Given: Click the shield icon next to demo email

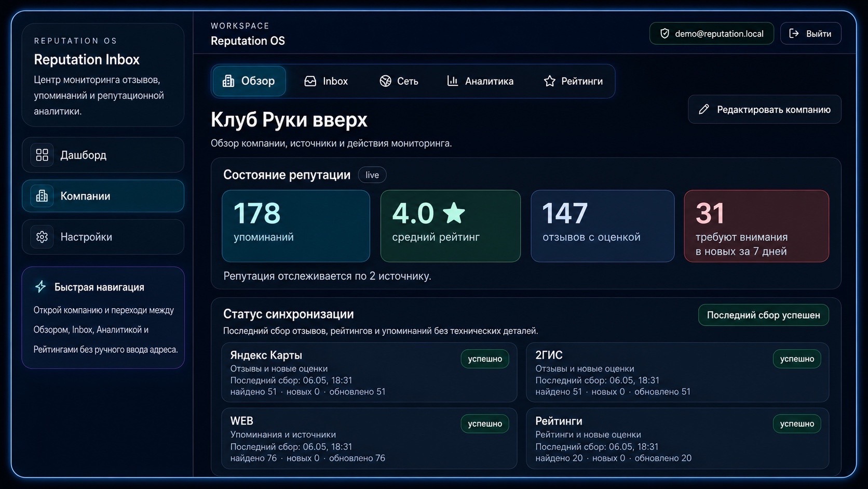Looking at the screenshot, I should [x=664, y=34].
